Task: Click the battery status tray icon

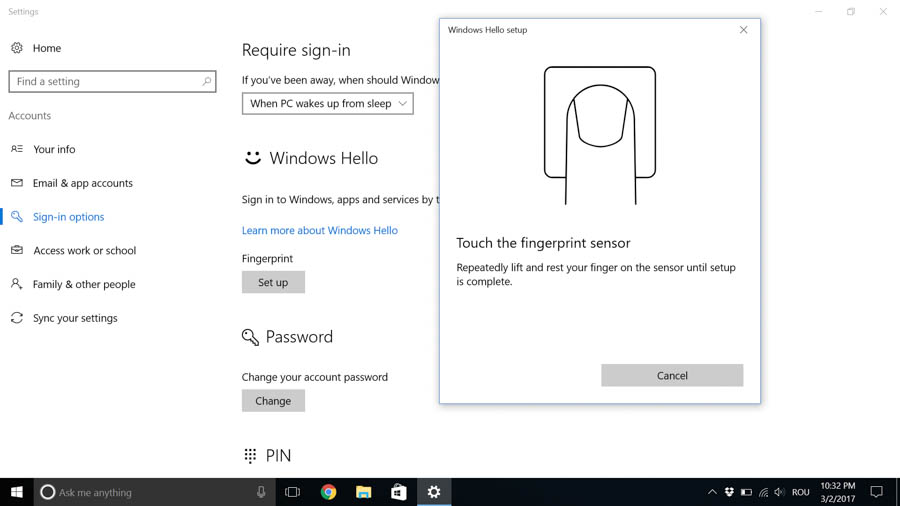Action: point(746,492)
